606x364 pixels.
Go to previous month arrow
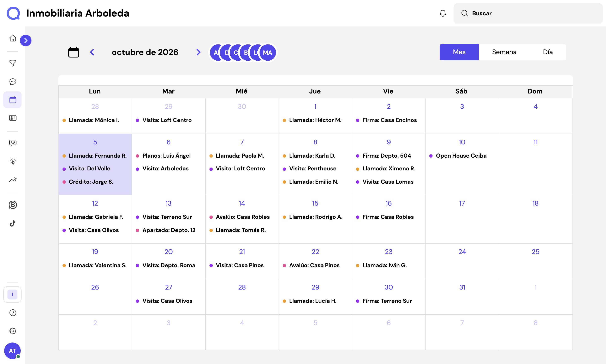click(x=92, y=52)
